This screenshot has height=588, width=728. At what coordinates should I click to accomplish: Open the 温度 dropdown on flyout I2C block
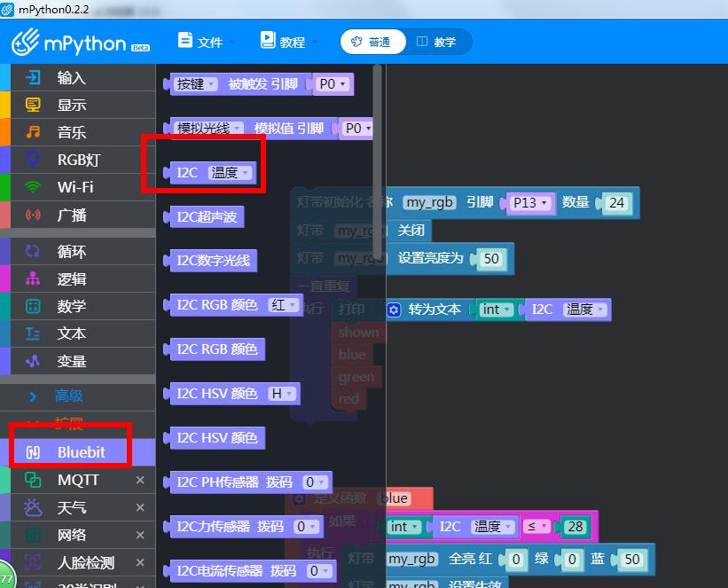[231, 173]
